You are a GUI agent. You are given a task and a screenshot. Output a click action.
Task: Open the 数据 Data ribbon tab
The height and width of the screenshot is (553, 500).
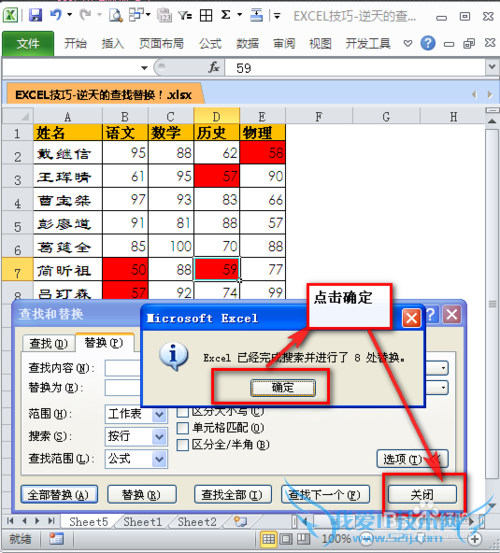[248, 44]
